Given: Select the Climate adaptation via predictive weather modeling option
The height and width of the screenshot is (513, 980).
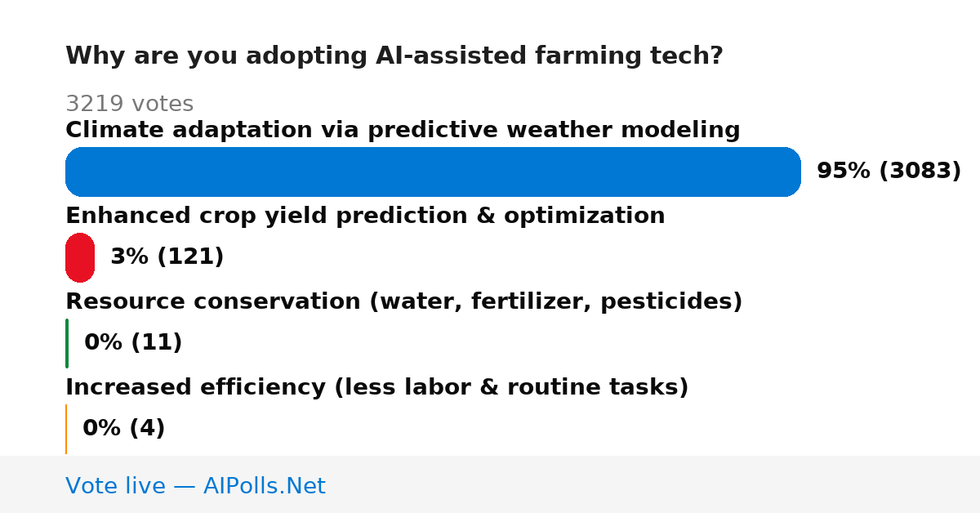Looking at the screenshot, I should pos(403,131).
